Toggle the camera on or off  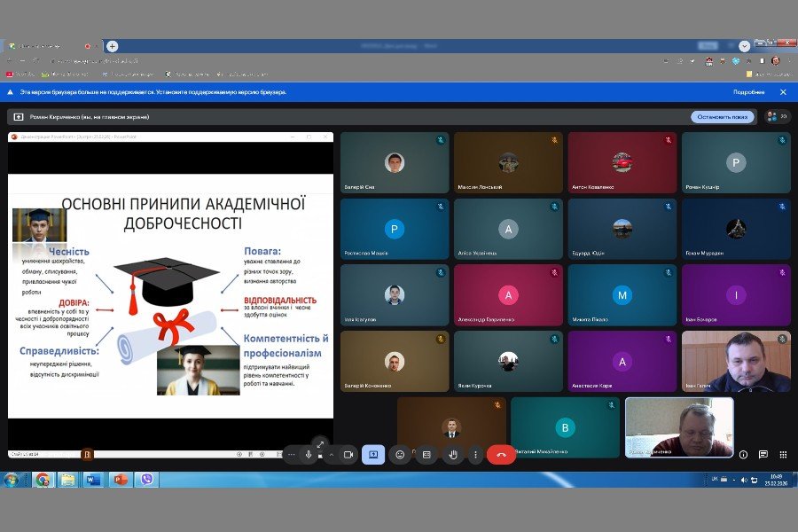click(x=348, y=455)
